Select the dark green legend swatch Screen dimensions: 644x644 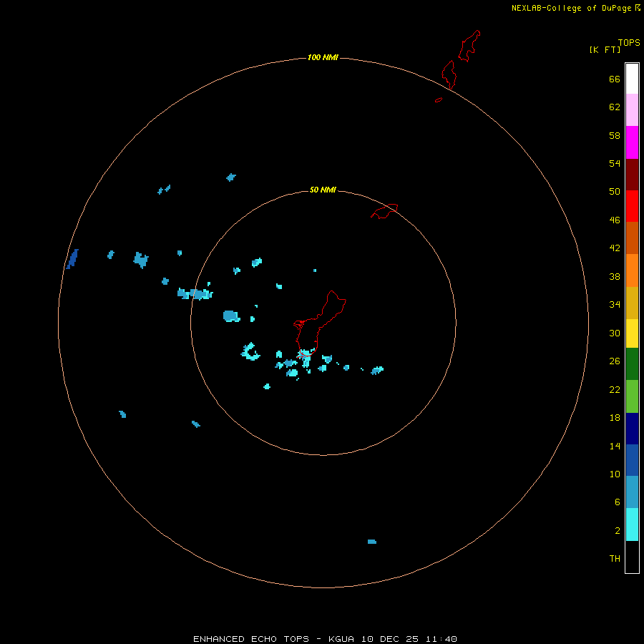point(632,364)
